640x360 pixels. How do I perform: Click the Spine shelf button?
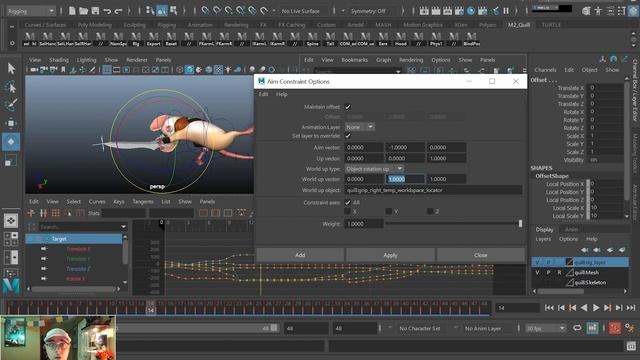coord(313,39)
